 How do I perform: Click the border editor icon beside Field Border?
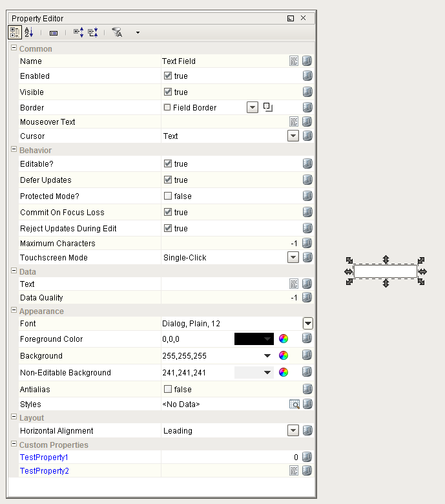pos(268,107)
